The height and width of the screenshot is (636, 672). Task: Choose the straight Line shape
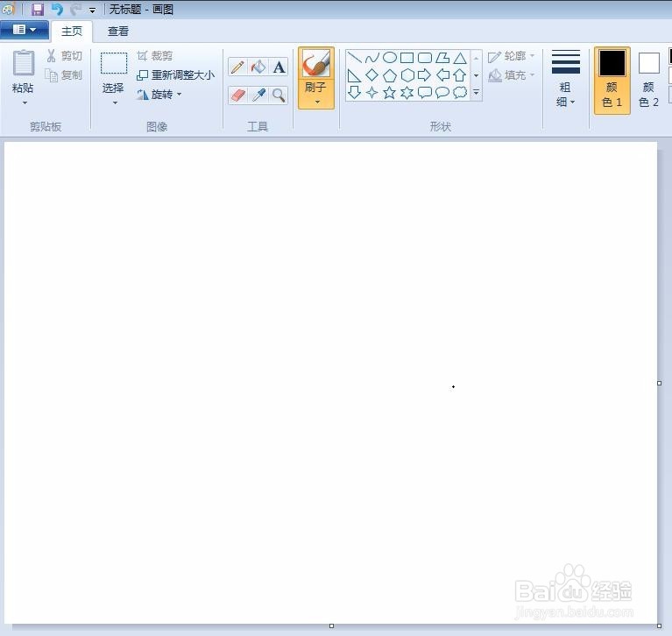tap(354, 58)
